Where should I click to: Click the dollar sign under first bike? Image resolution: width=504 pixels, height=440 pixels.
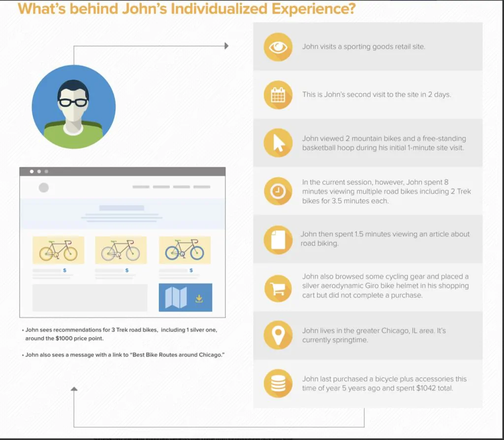tap(64, 270)
